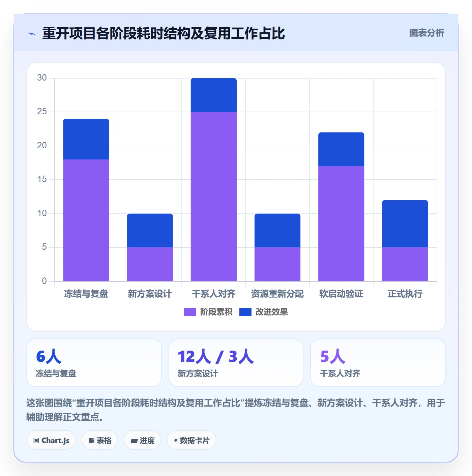
Task: Click the blue bar segment for 新方案设计
Action: pyautogui.click(x=150, y=231)
